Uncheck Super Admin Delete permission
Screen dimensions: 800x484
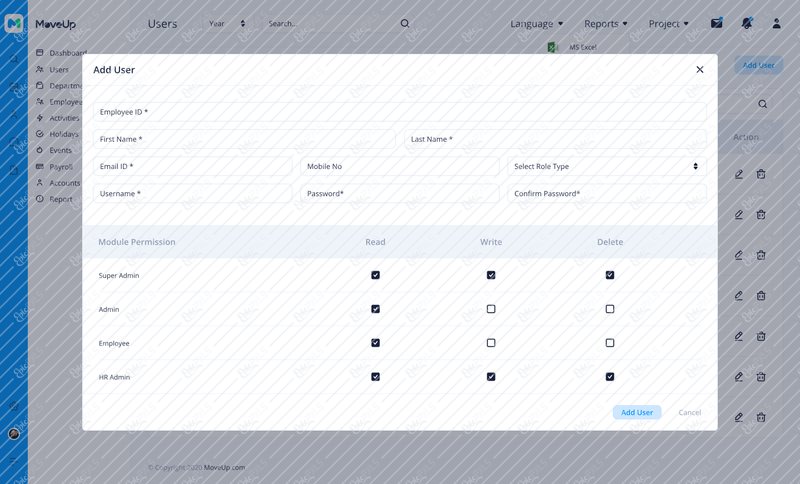610,275
